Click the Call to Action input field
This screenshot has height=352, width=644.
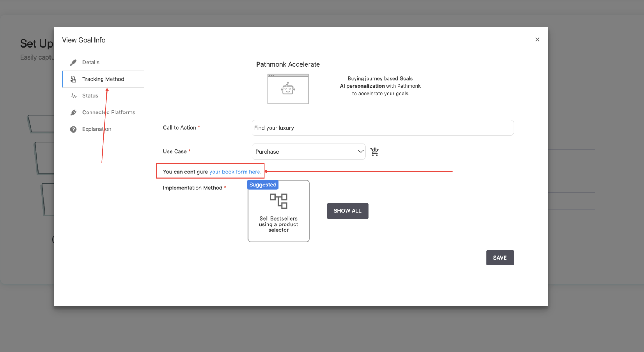[382, 128]
